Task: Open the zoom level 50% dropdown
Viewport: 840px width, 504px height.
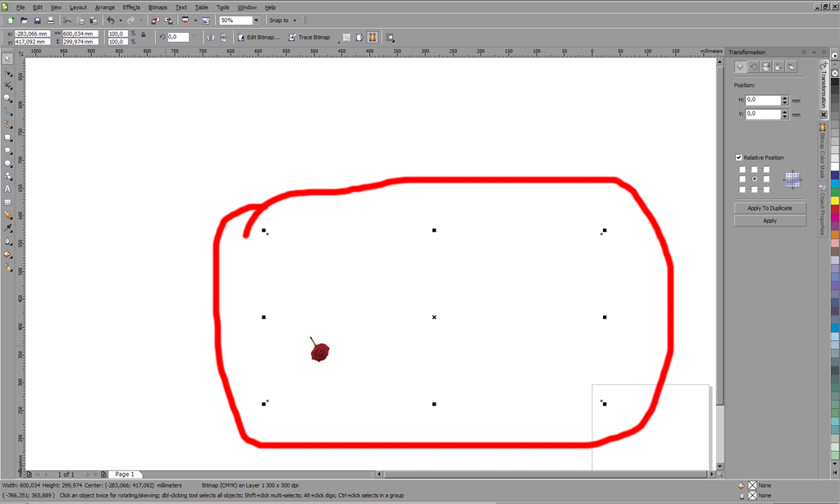Action: [256, 20]
